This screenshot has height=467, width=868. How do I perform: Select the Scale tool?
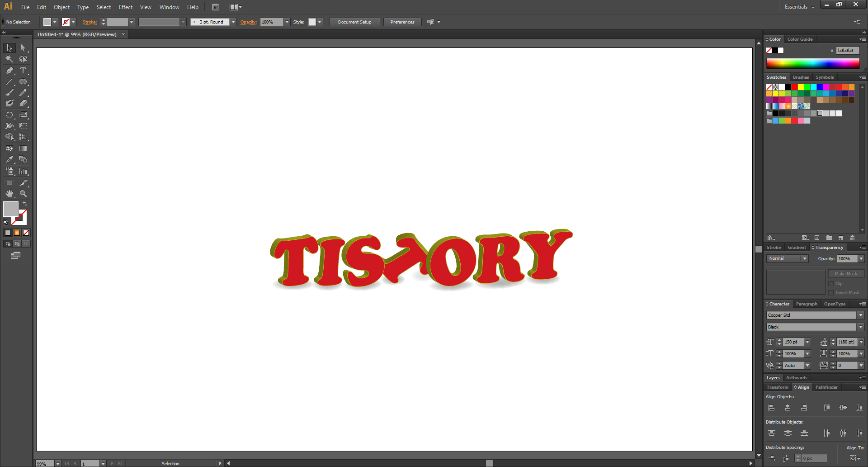click(x=23, y=115)
